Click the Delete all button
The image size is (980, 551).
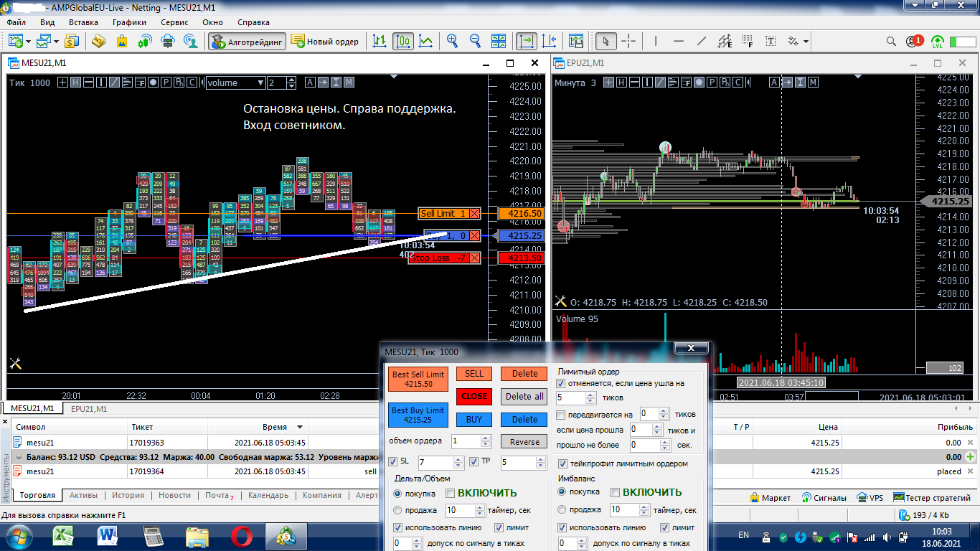click(524, 396)
